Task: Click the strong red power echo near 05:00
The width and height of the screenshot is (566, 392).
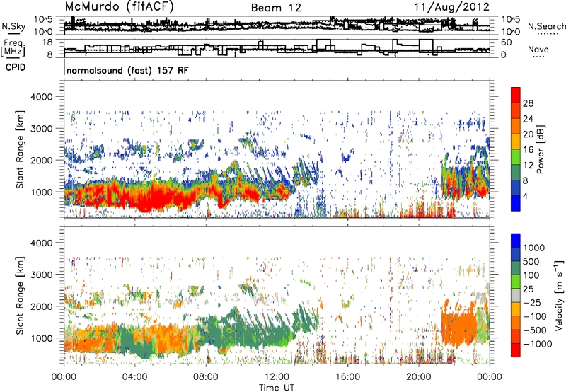Action: [154, 197]
